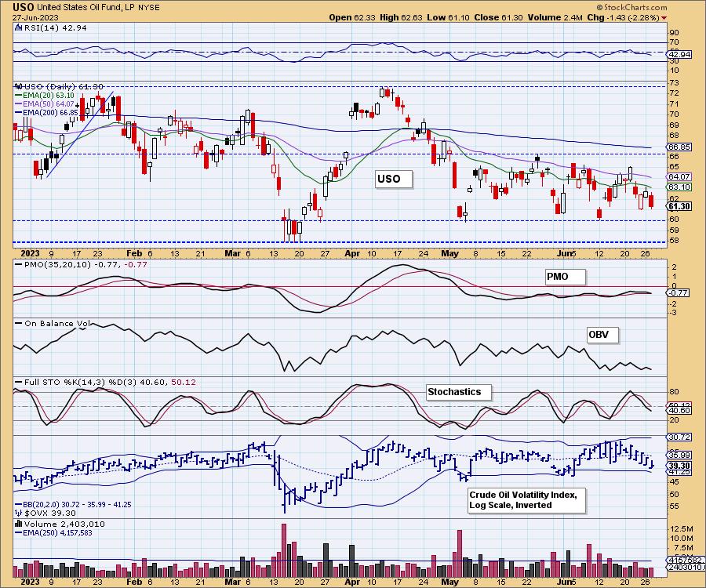Click the 66.85 price tag on the right axis
The image size is (706, 588).
click(679, 147)
